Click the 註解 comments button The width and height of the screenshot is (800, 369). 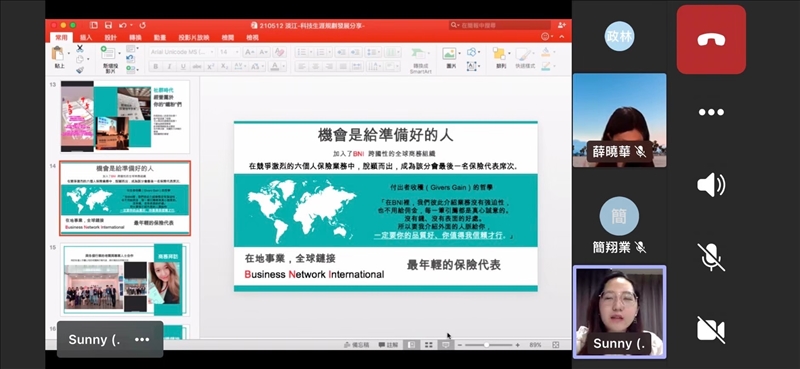pos(388,345)
